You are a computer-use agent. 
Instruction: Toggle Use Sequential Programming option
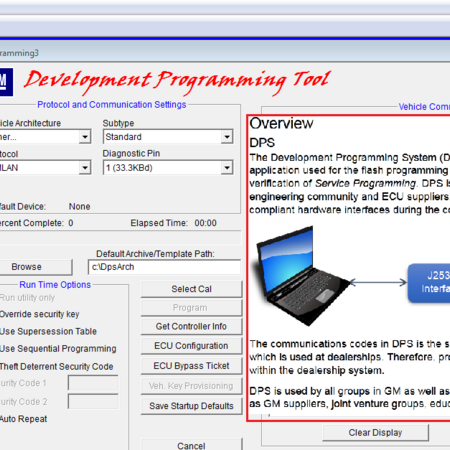(x=58, y=349)
